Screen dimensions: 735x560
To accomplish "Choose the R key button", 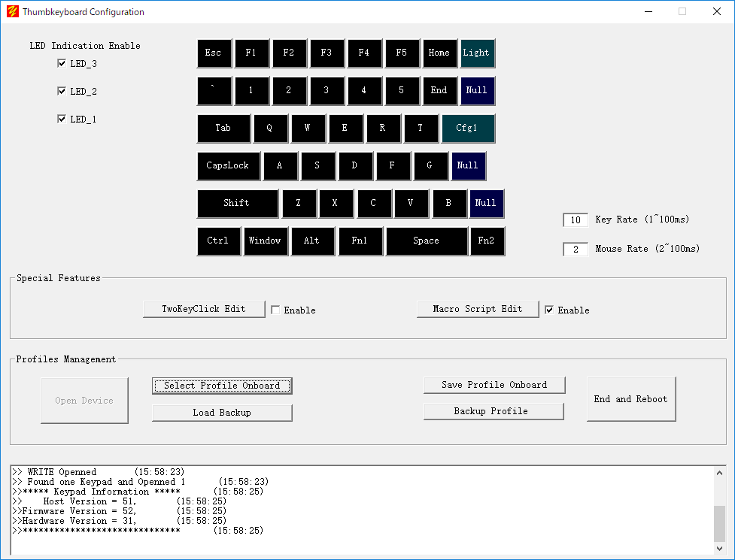I will 384,129.
